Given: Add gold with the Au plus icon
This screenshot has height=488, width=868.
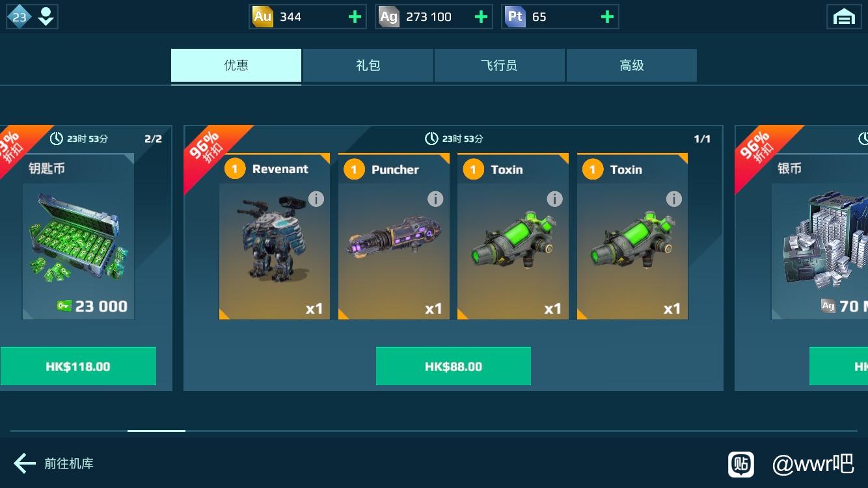Looking at the screenshot, I should pos(355,17).
